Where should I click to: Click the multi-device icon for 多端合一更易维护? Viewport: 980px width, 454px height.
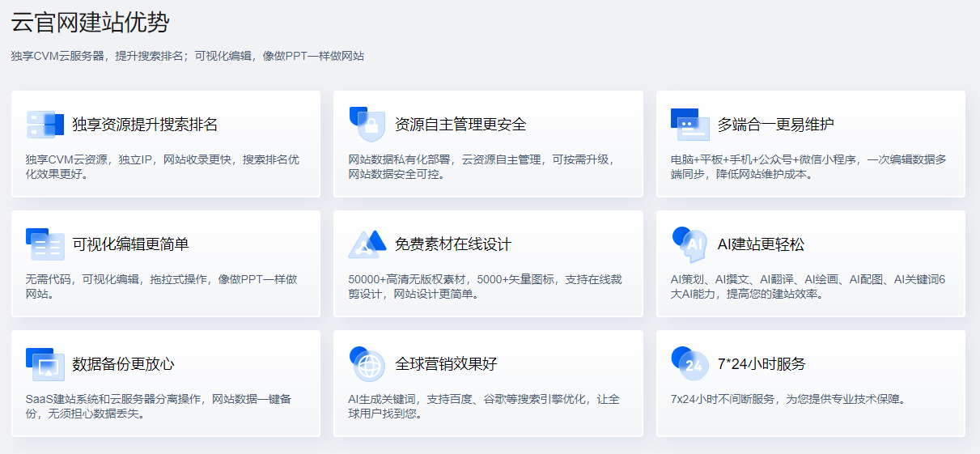pyautogui.click(x=690, y=124)
